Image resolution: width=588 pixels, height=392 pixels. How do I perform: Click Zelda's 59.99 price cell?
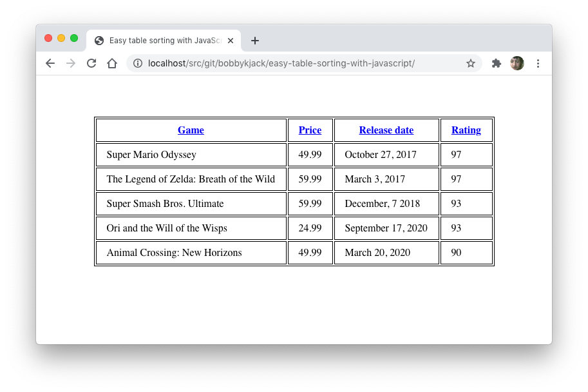tap(310, 179)
